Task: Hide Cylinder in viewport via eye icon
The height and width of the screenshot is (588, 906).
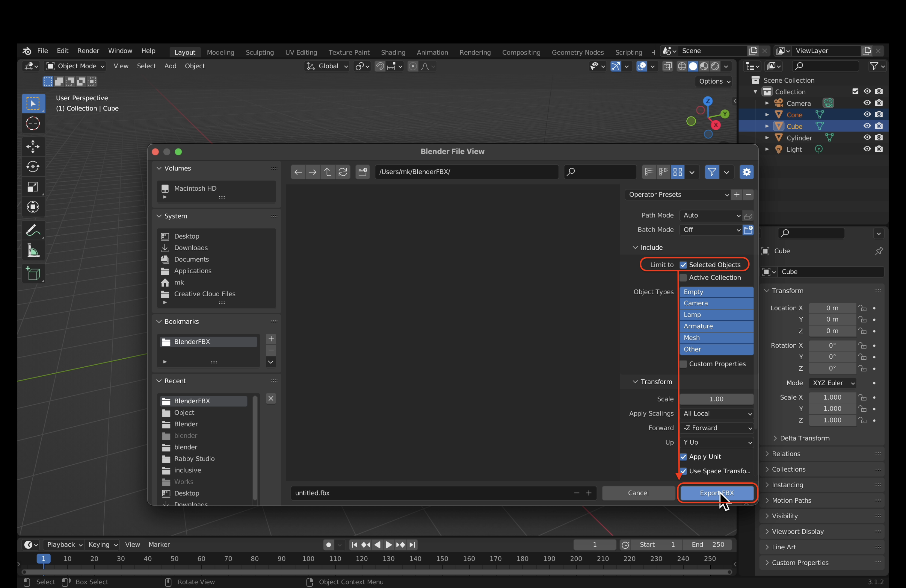Action: coord(867,138)
